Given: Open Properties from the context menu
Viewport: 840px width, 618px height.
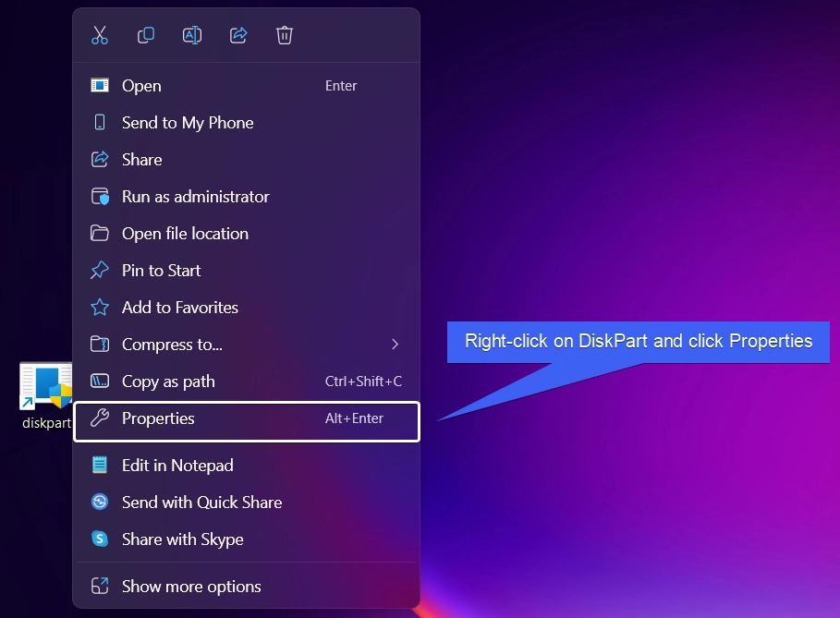Looking at the screenshot, I should click(247, 421).
